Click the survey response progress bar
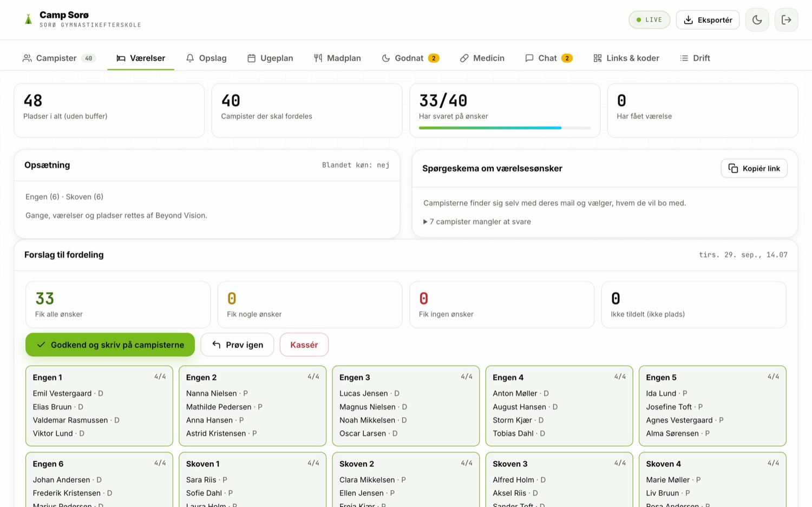The width and height of the screenshot is (812, 507). [505, 128]
